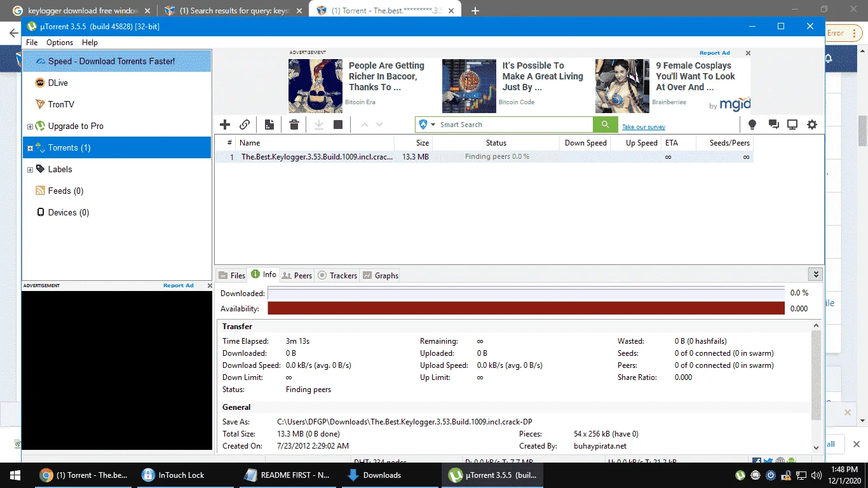This screenshot has height=488, width=868.
Task: Expand the Labels tree node
Action: tap(30, 170)
